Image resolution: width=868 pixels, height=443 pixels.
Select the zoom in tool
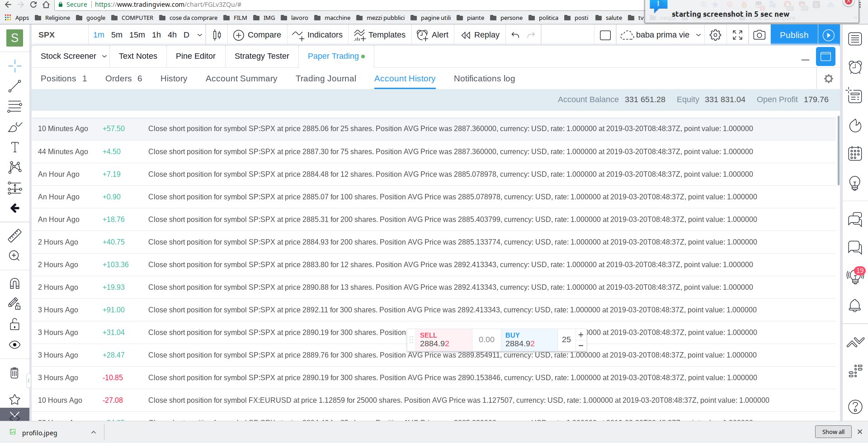click(14, 256)
